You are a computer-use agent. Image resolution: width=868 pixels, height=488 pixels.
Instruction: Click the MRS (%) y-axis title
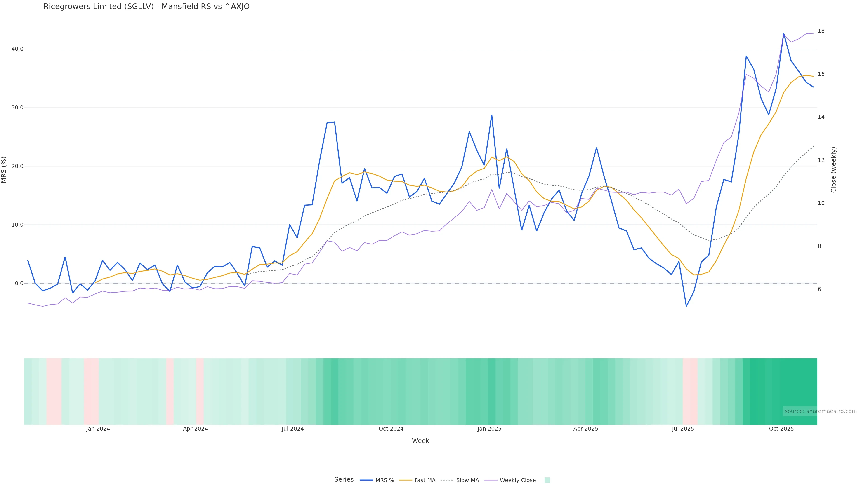point(4,170)
